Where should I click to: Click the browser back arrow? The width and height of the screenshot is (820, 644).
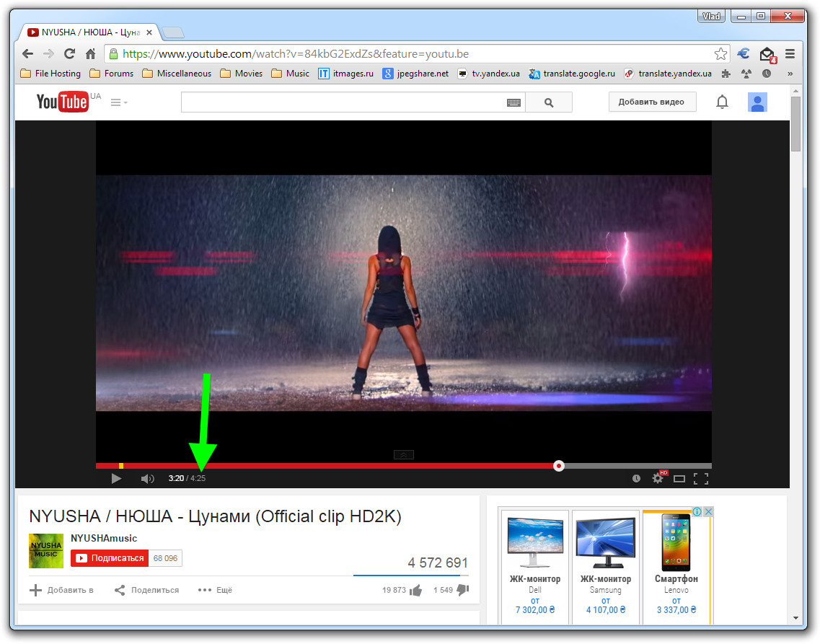click(27, 54)
